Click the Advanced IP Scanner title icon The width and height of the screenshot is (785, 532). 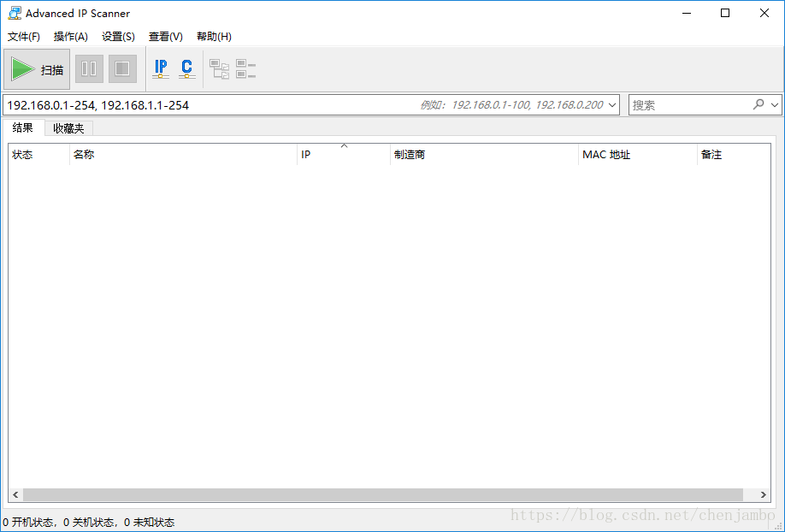(15, 13)
